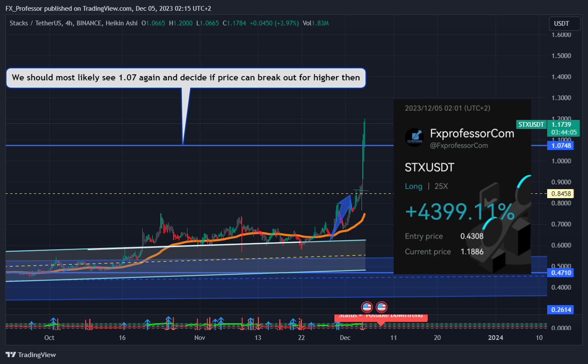
Task: Click the Vol 1.83M volume reading
Action: (315, 23)
